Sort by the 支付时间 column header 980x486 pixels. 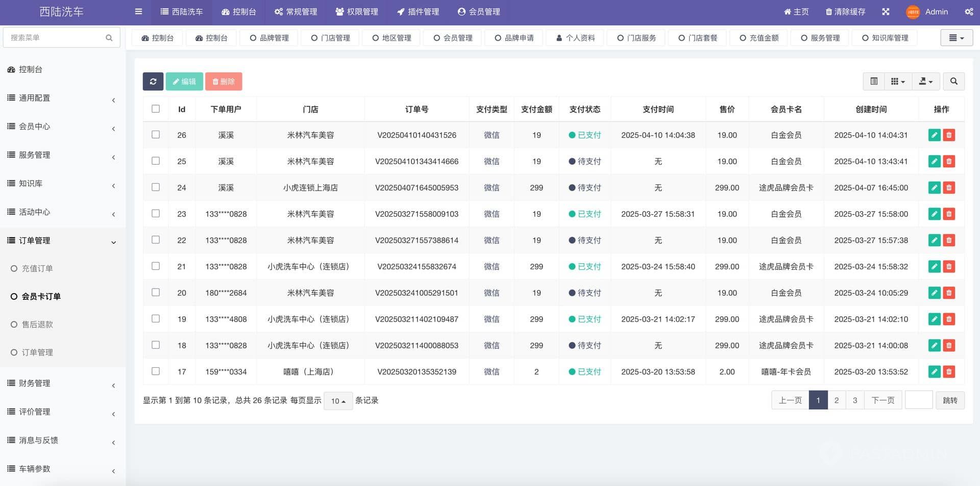point(658,109)
